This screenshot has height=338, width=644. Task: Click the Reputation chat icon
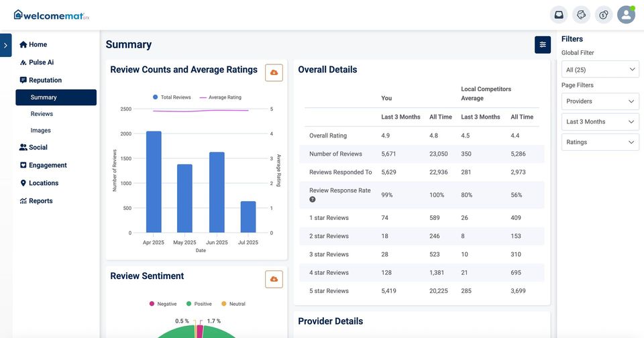(x=23, y=80)
